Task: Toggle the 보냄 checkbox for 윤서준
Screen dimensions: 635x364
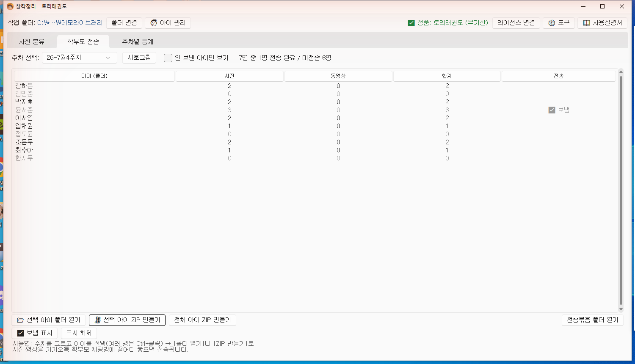Action: (552, 110)
